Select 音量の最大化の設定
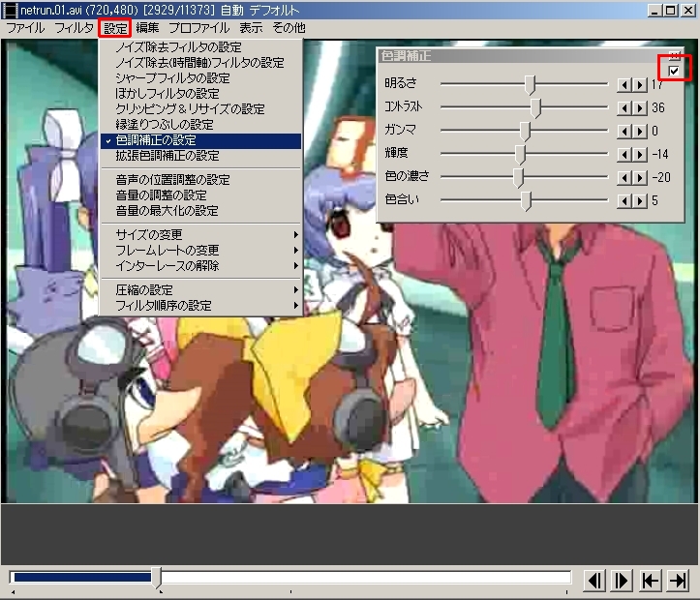700x600 pixels. 200,211
